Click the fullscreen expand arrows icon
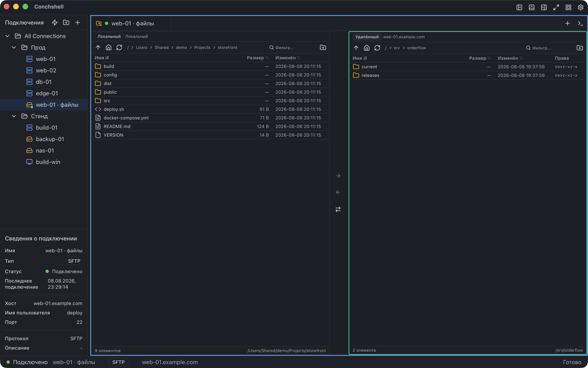Viewport: 588px width, 368px height. pos(556,7)
